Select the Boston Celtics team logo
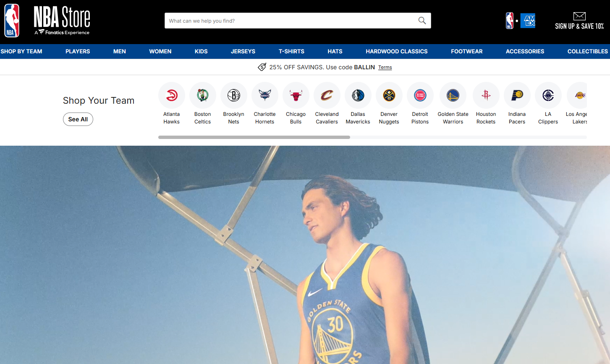This screenshot has height=364, width=610. pos(202,95)
